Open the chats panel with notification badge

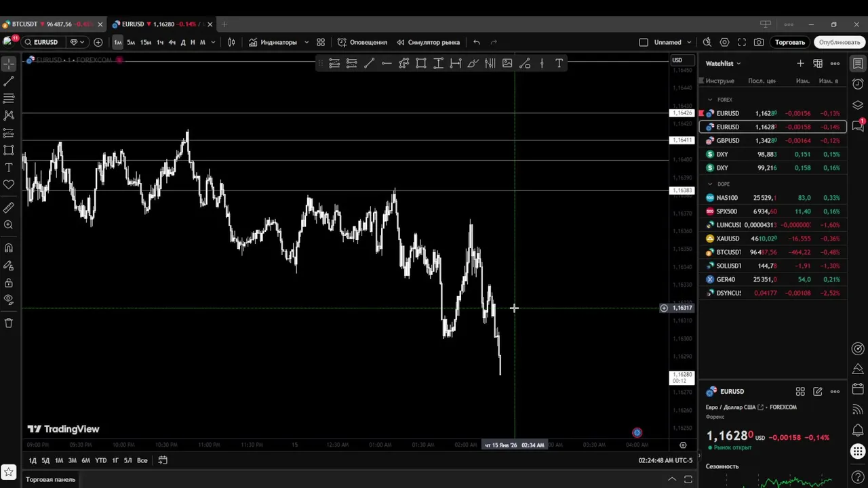pyautogui.click(x=858, y=125)
